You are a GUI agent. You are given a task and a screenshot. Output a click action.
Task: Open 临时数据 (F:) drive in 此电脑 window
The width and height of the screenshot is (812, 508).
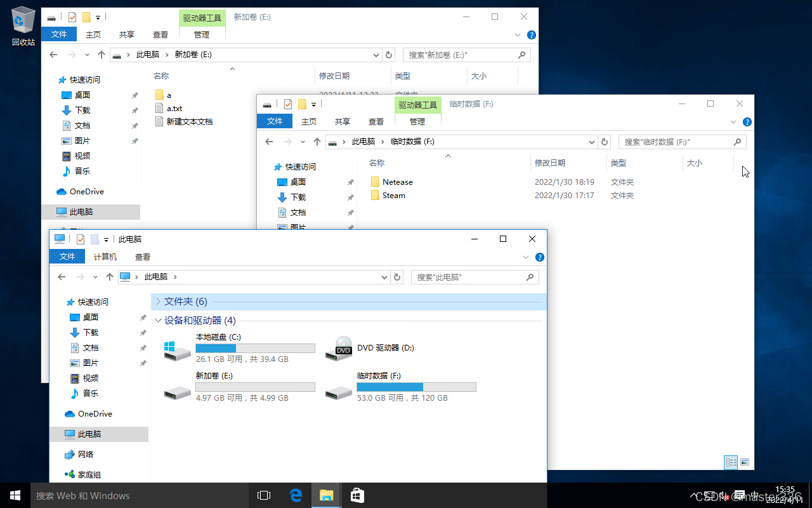coord(400,387)
